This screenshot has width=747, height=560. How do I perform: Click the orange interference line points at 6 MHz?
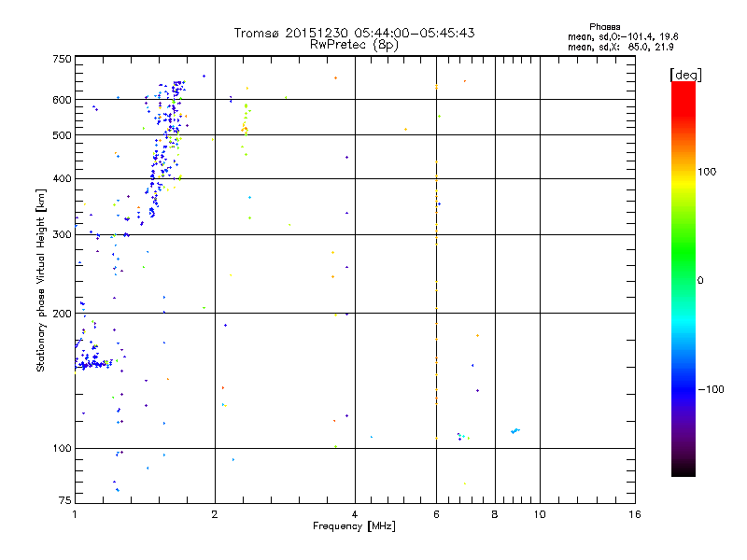[436, 262]
